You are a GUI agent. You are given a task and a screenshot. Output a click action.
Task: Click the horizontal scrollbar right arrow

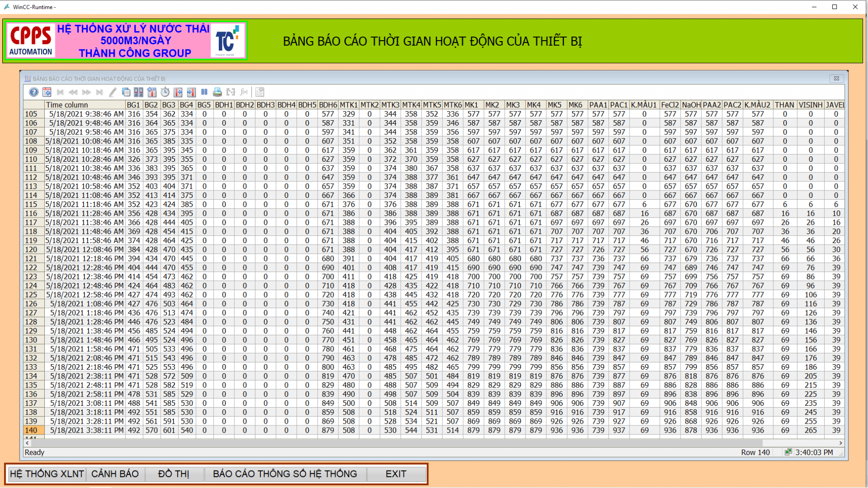[840, 443]
